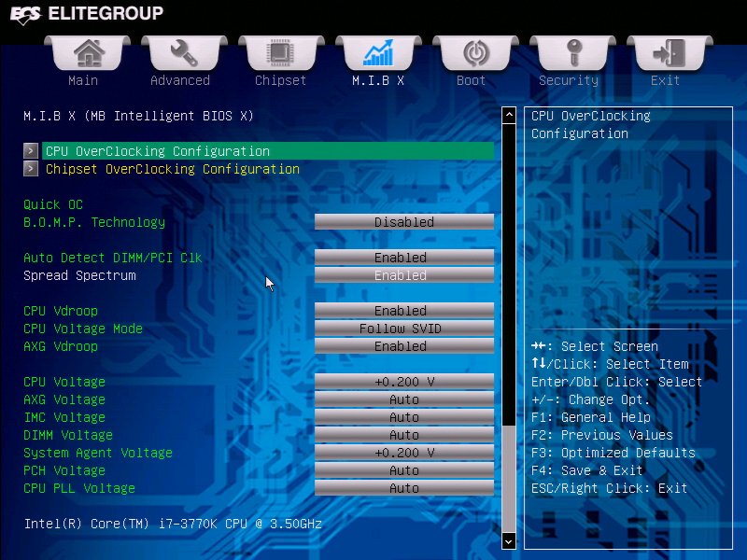Click the Advanced wrench icon
Screen dimensions: 747x560
pos(182,54)
